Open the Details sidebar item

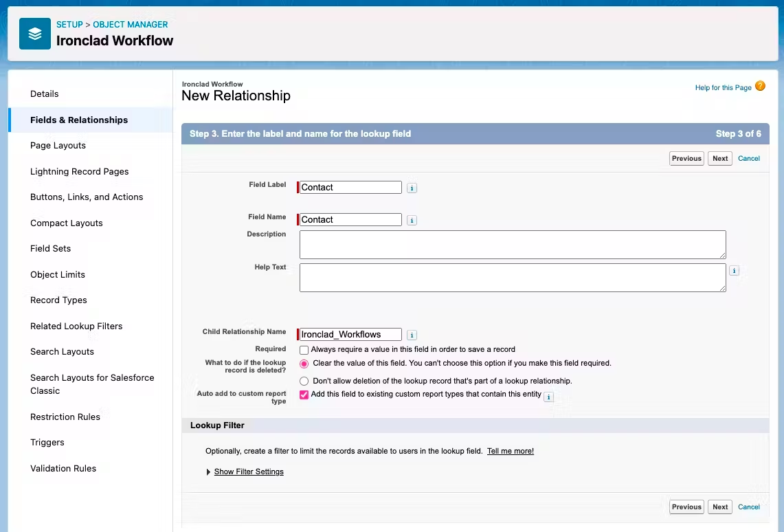44,94
